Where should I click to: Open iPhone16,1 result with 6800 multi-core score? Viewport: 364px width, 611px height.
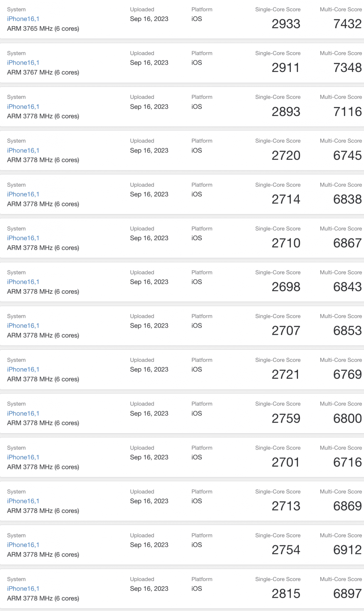point(23,413)
